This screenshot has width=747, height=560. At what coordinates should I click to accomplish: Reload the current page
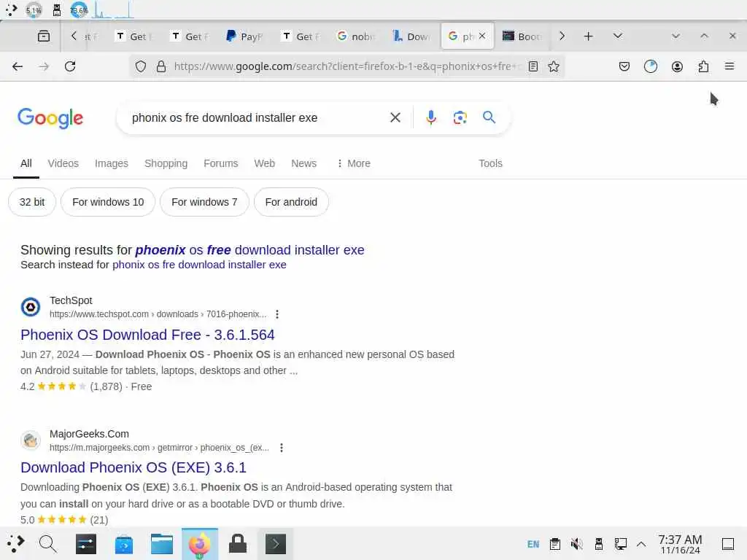[70, 66]
